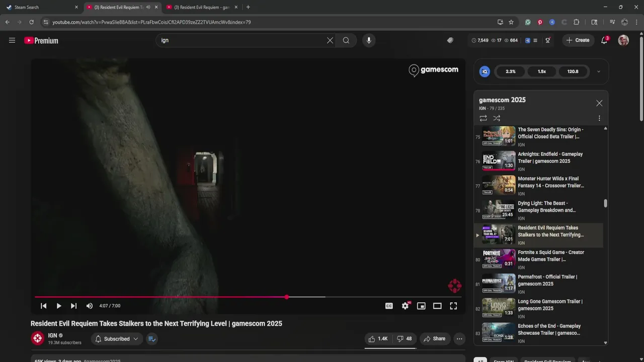This screenshot has width=644, height=362.
Task: Click the 1.5x stat pill
Action: (x=542, y=71)
